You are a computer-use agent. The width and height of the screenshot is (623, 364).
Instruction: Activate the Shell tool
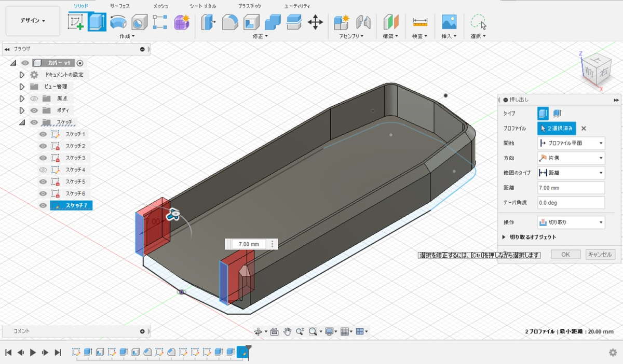[251, 22]
